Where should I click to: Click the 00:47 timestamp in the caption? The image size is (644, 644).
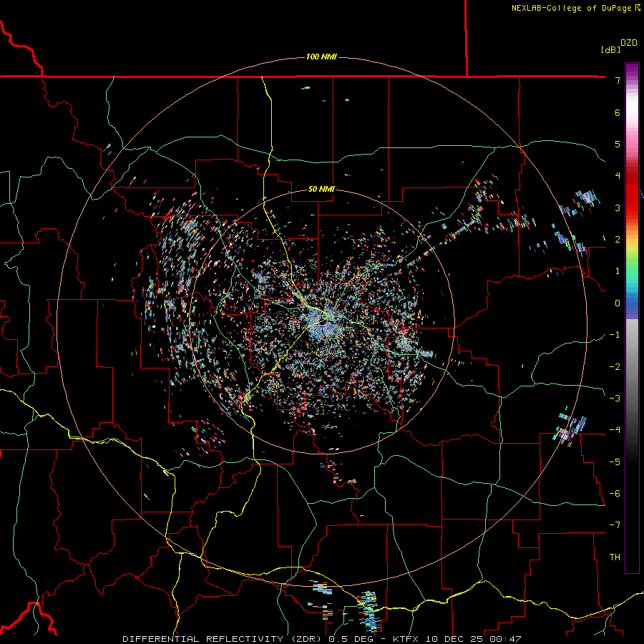click(x=505, y=639)
